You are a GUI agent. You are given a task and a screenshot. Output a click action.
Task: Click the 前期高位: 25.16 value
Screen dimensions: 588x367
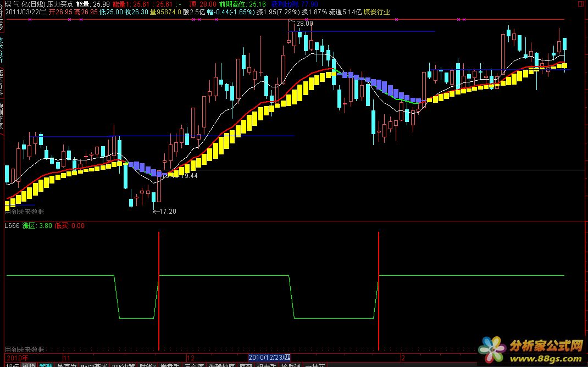(x=243, y=4)
